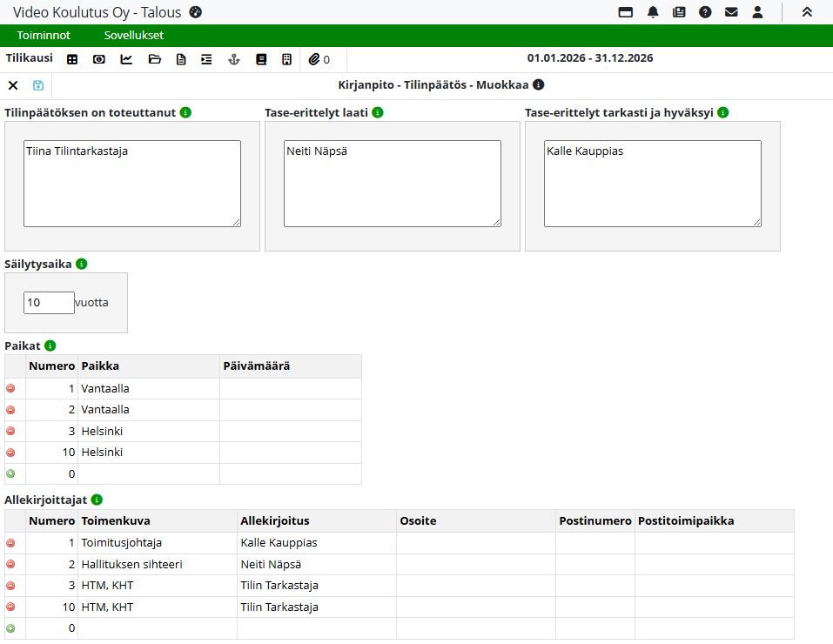Click the Tiina Tilintarkastaja text area
Image resolution: width=833 pixels, height=644 pixels.
[131, 184]
